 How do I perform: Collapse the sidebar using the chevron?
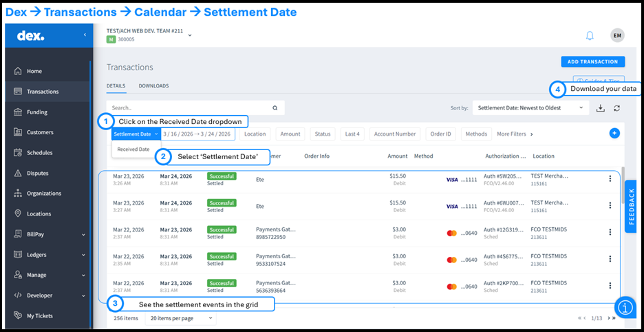tap(85, 34)
